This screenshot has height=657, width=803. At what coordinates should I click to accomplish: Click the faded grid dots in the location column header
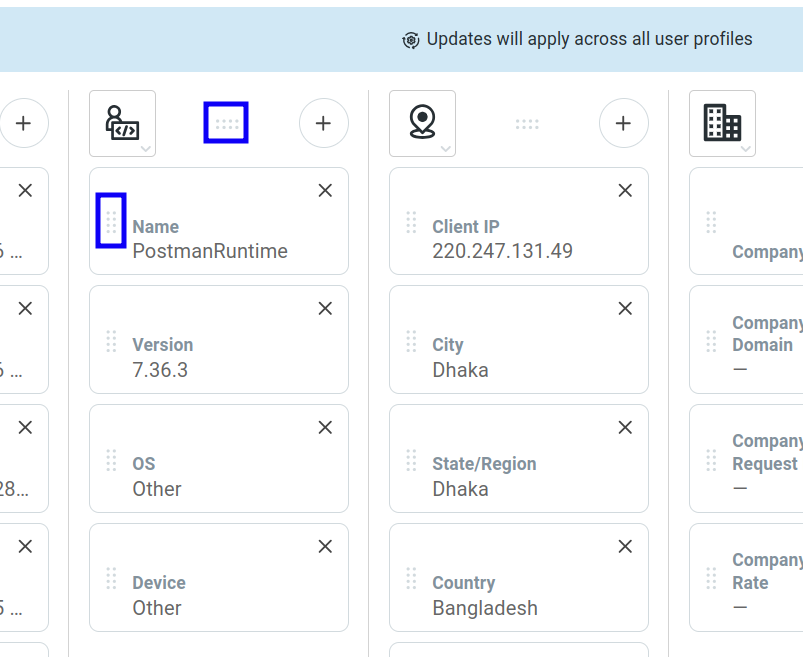pos(527,123)
